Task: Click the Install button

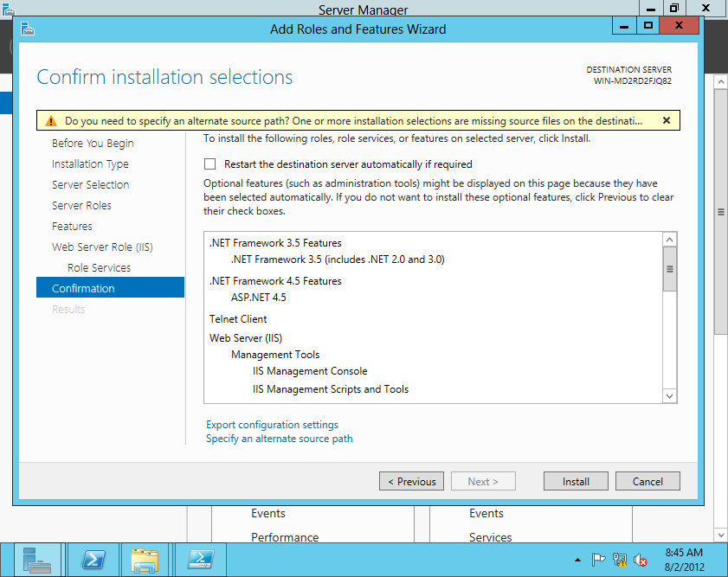Action: (x=575, y=481)
